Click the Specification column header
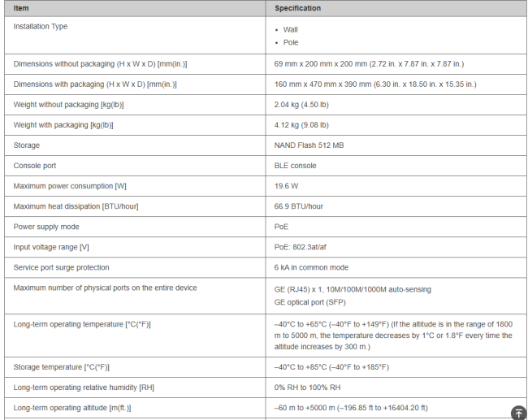The width and height of the screenshot is (528, 420). pos(297,8)
